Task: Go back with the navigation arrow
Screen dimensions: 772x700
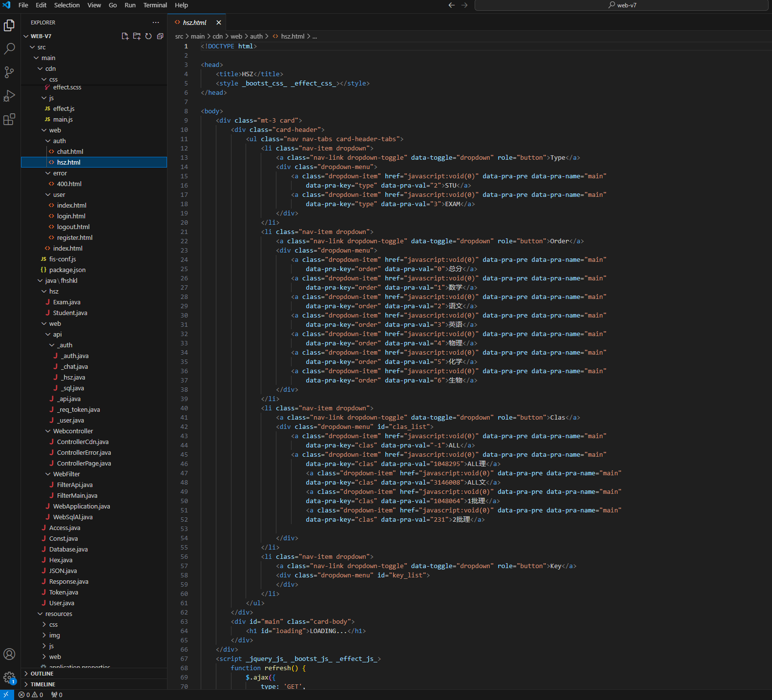Action: pyautogui.click(x=452, y=5)
